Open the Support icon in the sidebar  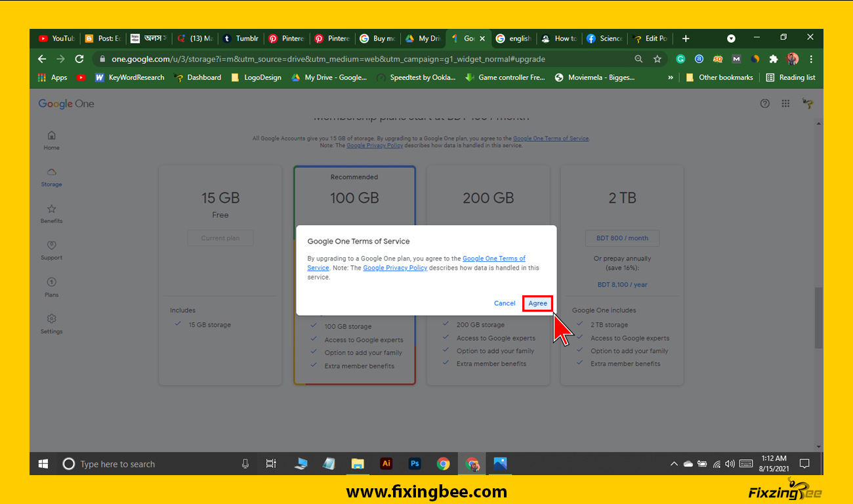(x=51, y=245)
